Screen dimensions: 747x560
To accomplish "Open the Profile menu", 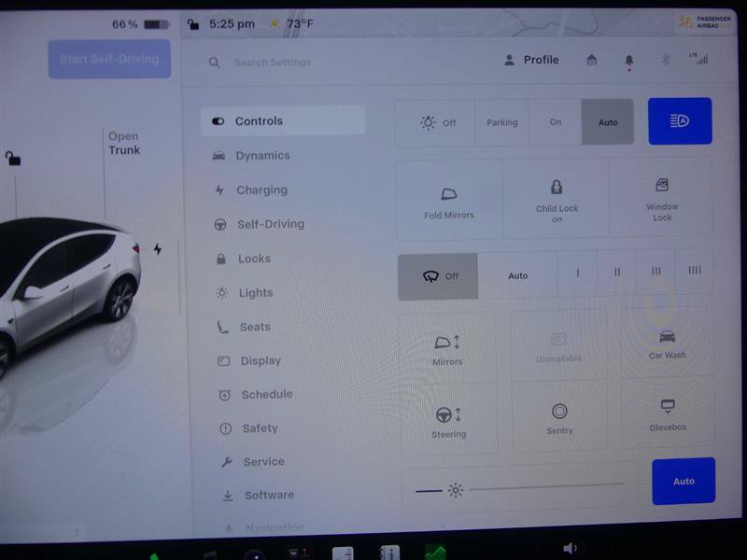I will 531,60.
